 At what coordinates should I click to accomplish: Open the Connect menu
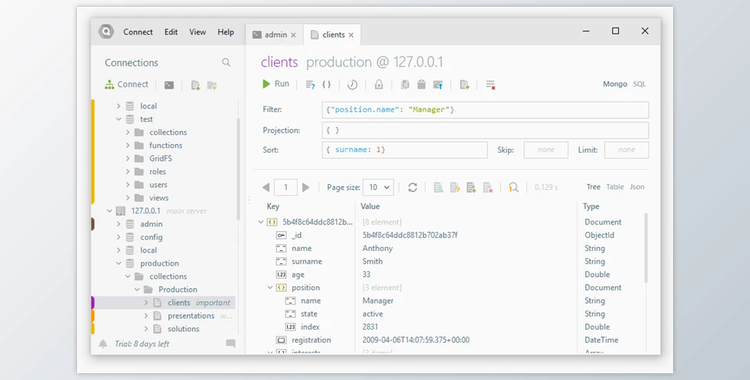(138, 32)
